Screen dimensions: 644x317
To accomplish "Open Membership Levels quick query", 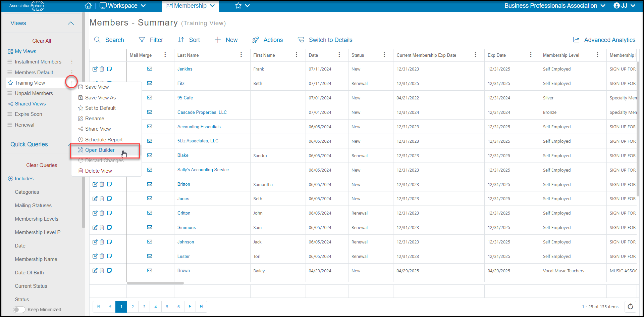I will pos(37,219).
